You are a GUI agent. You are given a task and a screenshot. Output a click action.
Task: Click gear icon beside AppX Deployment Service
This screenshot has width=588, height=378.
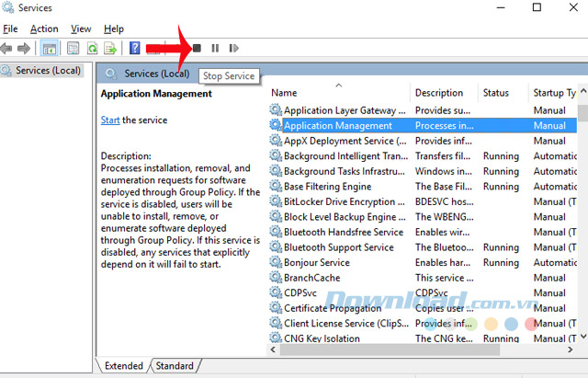pos(276,140)
